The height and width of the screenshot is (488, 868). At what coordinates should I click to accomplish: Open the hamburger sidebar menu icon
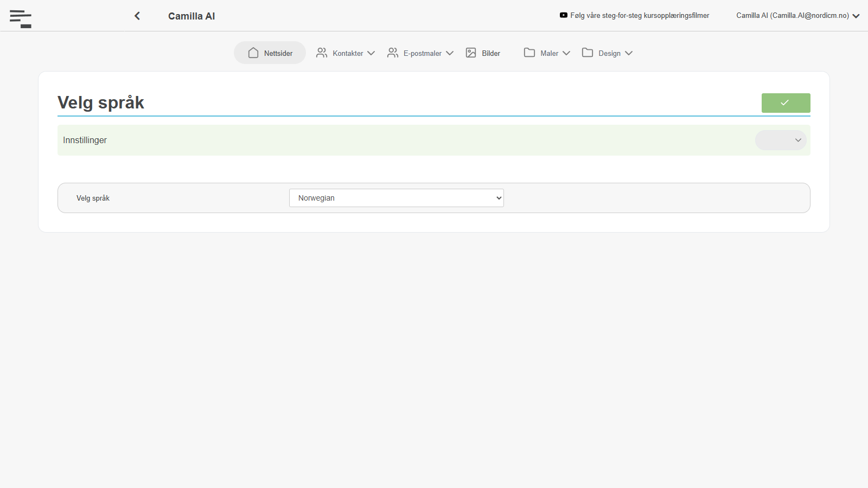tap(21, 19)
